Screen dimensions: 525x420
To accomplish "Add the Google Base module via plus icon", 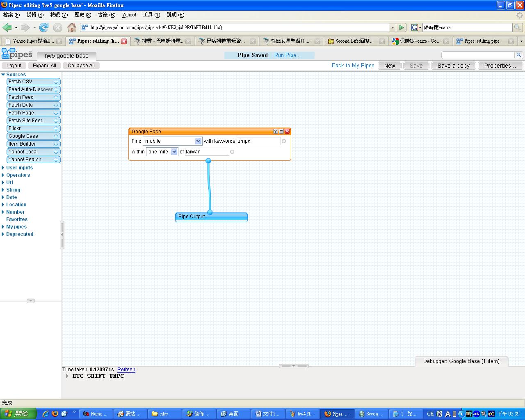I will click(56, 136).
